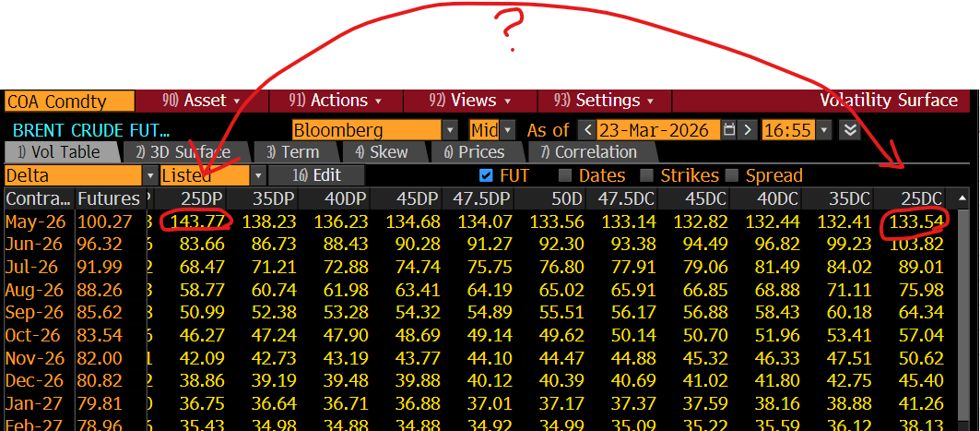Select the Jul-26 contract row label

pyautogui.click(x=31, y=267)
